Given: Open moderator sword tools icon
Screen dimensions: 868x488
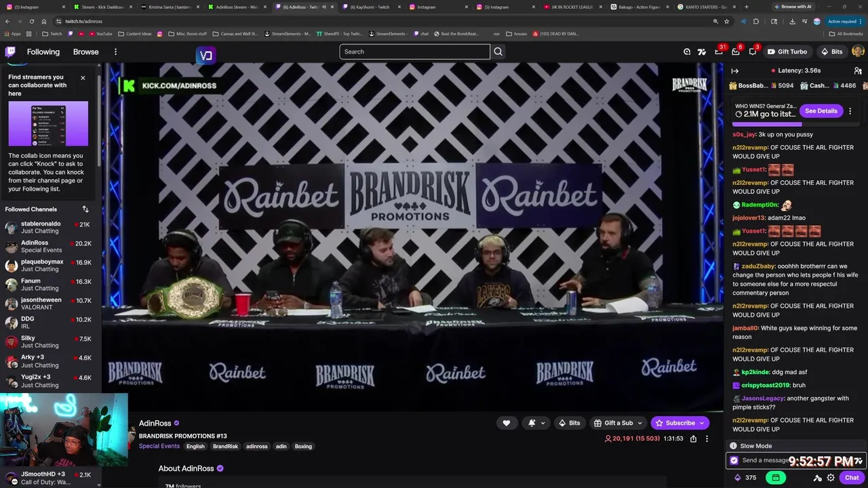Looking at the screenshot, I should tap(818, 477).
